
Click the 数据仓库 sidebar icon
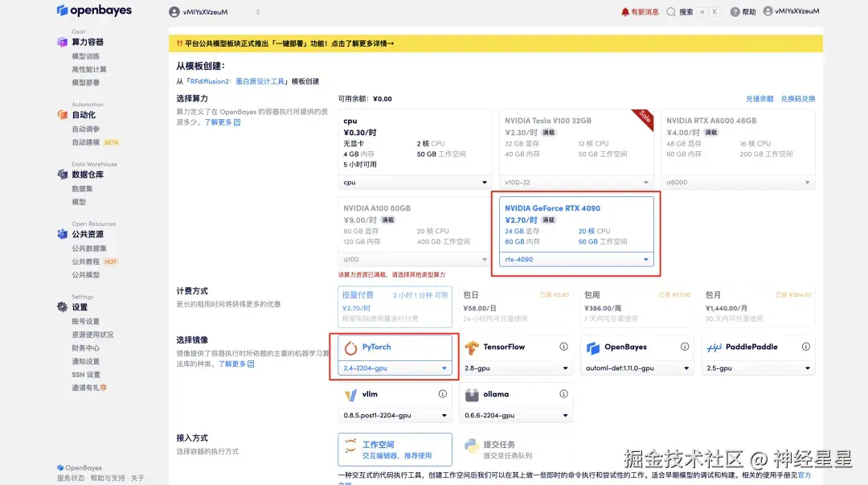(62, 175)
